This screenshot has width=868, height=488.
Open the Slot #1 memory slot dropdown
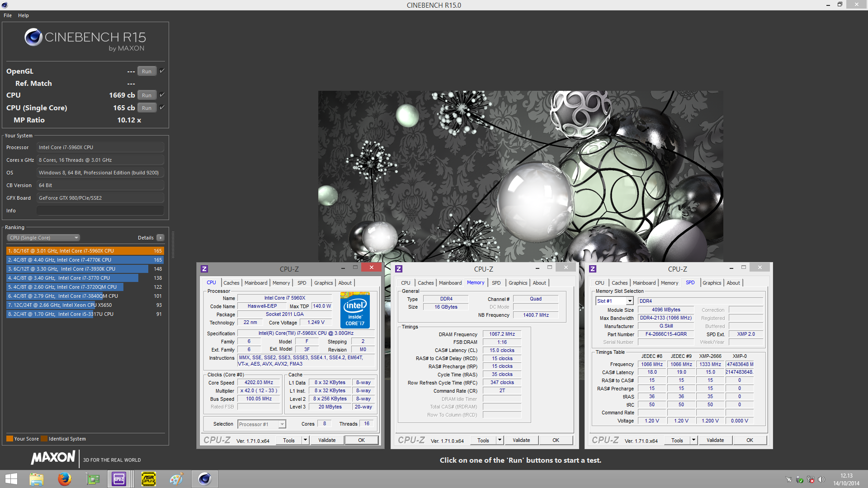(x=615, y=301)
